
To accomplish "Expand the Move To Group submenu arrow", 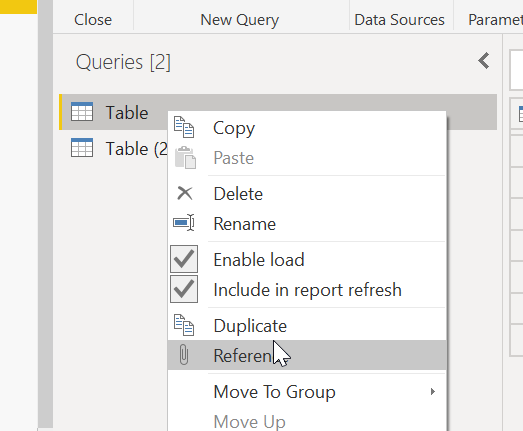I will pos(433,391).
